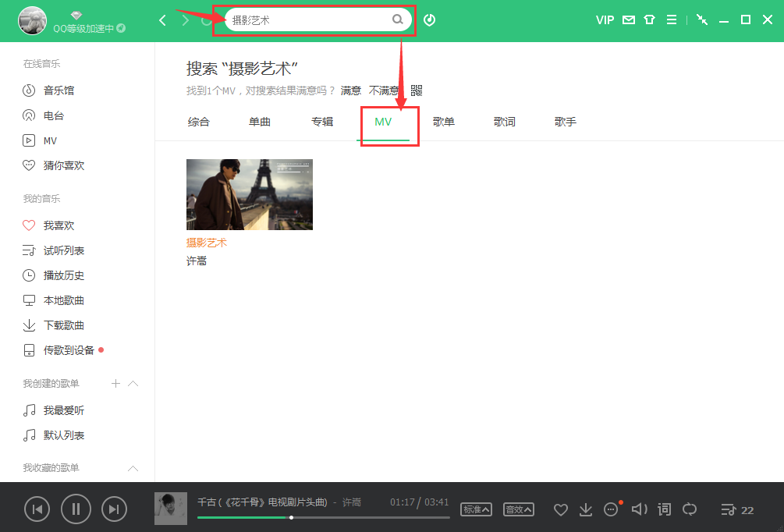This screenshot has height=532, width=784.
Task: Open the more options ellipsis icon
Action: pyautogui.click(x=612, y=509)
